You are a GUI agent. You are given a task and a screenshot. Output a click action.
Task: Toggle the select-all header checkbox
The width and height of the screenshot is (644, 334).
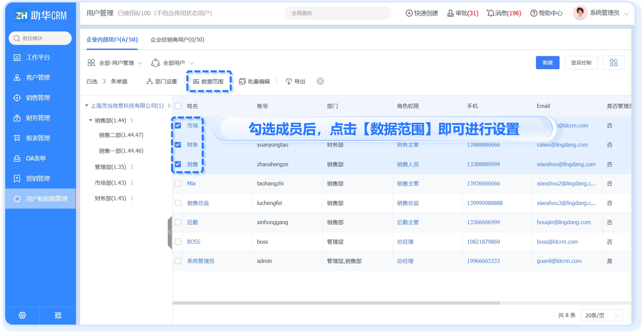click(178, 106)
